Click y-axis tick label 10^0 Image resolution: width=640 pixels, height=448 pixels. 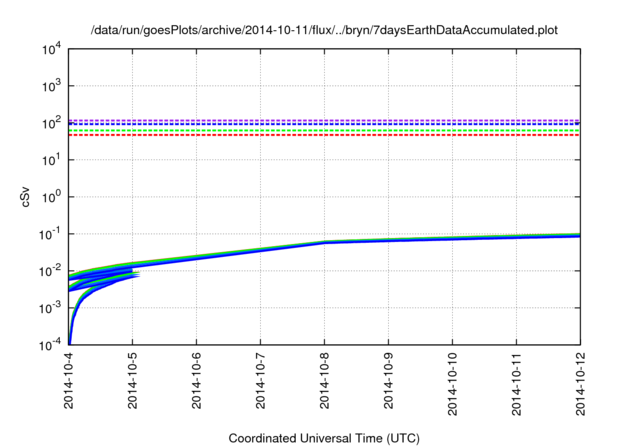(51, 197)
